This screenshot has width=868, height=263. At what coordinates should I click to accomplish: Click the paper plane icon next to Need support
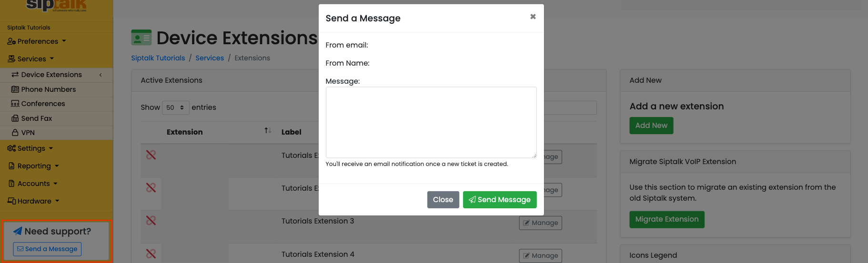[x=18, y=231]
